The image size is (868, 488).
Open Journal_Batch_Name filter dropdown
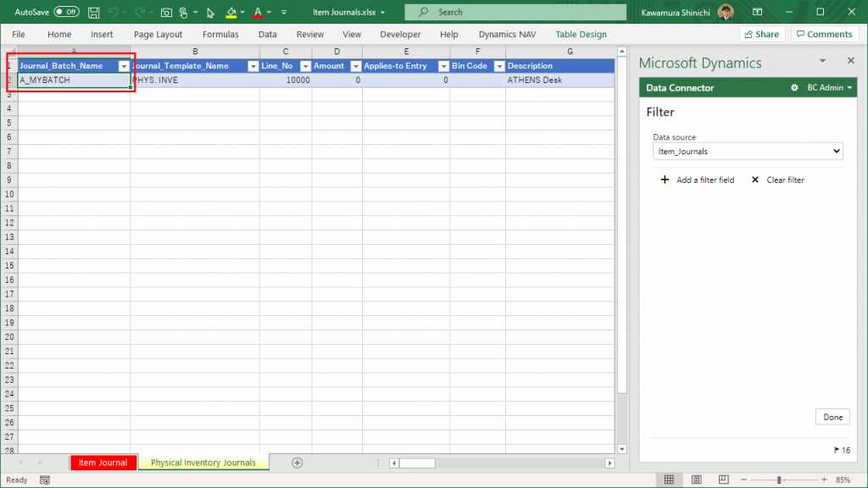click(x=124, y=66)
